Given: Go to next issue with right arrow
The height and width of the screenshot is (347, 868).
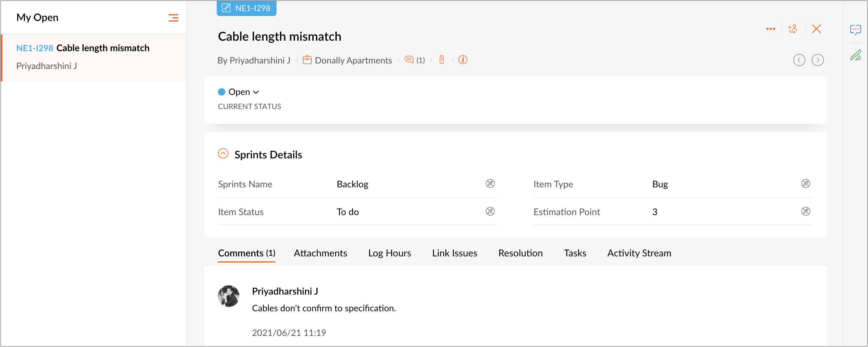Looking at the screenshot, I should click(817, 60).
